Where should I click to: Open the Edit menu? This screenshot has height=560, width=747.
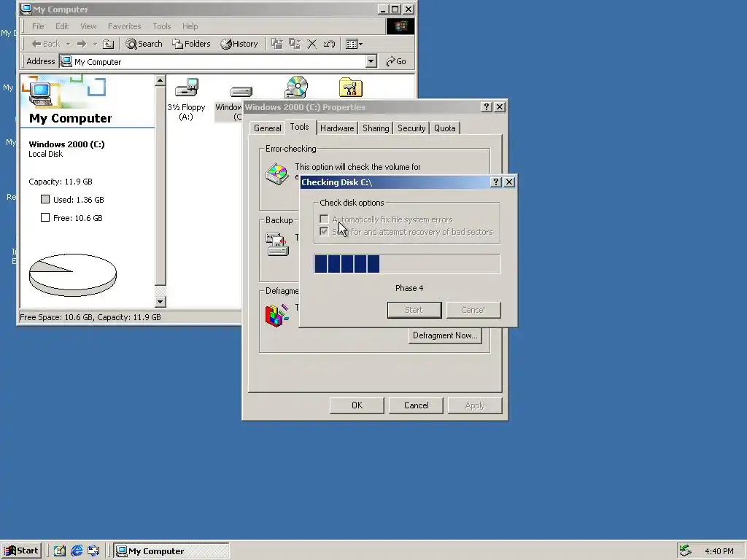pos(62,26)
